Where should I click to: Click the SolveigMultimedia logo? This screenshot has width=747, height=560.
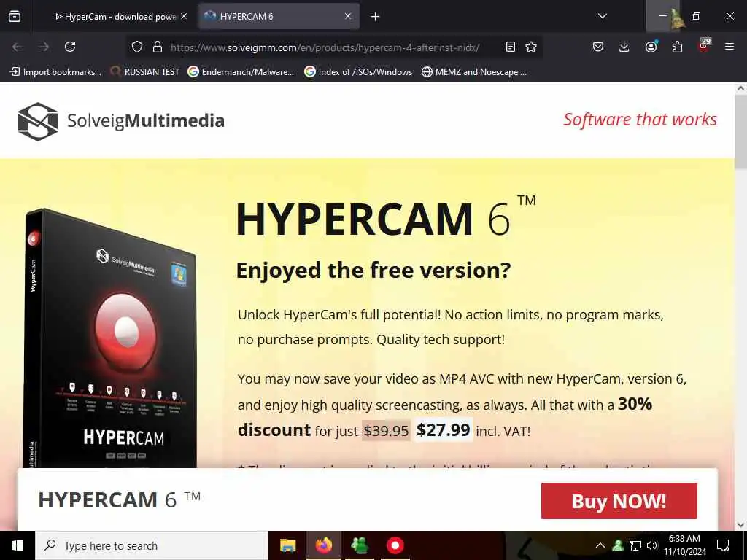click(x=120, y=121)
